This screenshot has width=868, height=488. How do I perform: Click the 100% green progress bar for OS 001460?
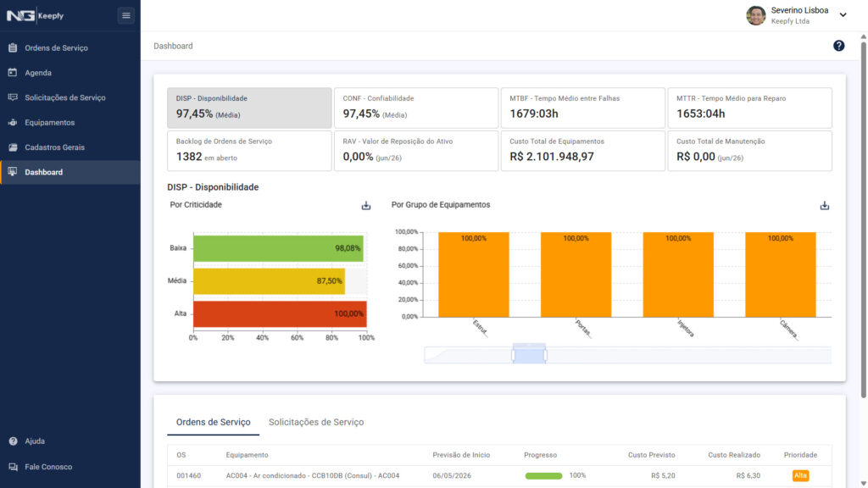tap(543, 476)
